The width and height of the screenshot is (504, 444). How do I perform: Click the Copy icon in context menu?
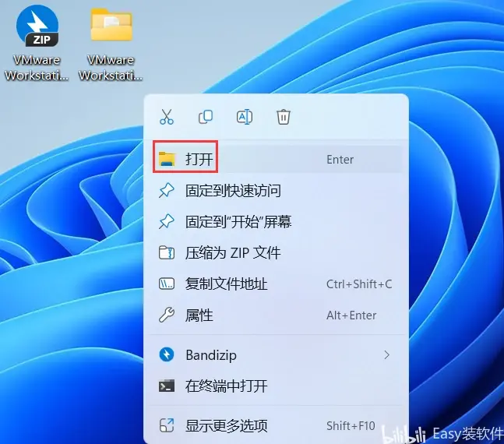(206, 117)
